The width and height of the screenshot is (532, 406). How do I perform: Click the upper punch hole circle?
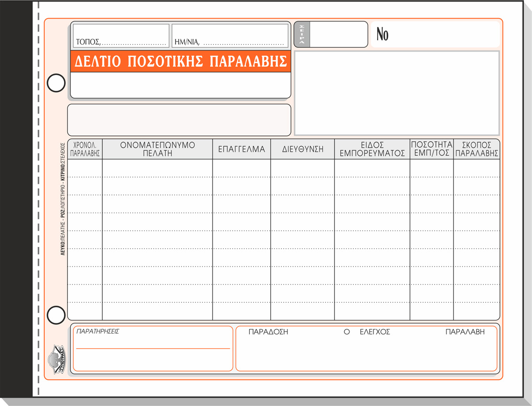pos(56,83)
